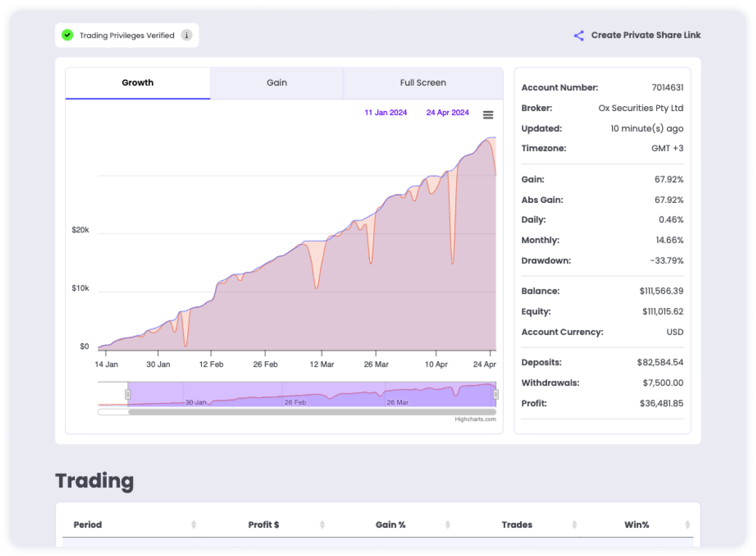Open the start date selector showing 11 Jan 2024
This screenshot has width=756, height=556.
(x=385, y=112)
